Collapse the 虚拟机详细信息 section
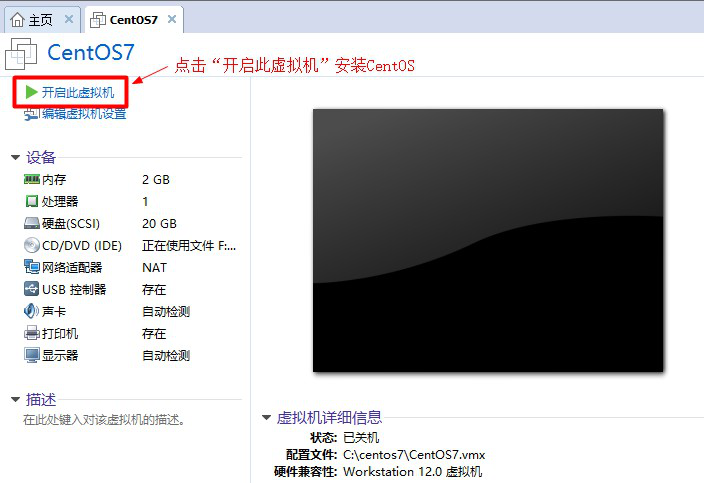The width and height of the screenshot is (704, 483). 266,417
